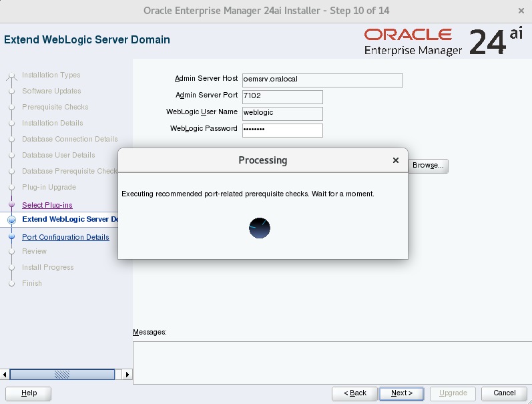Click the Port Configuration Details step bullet
This screenshot has height=404, width=532.
pyautogui.click(x=11, y=236)
